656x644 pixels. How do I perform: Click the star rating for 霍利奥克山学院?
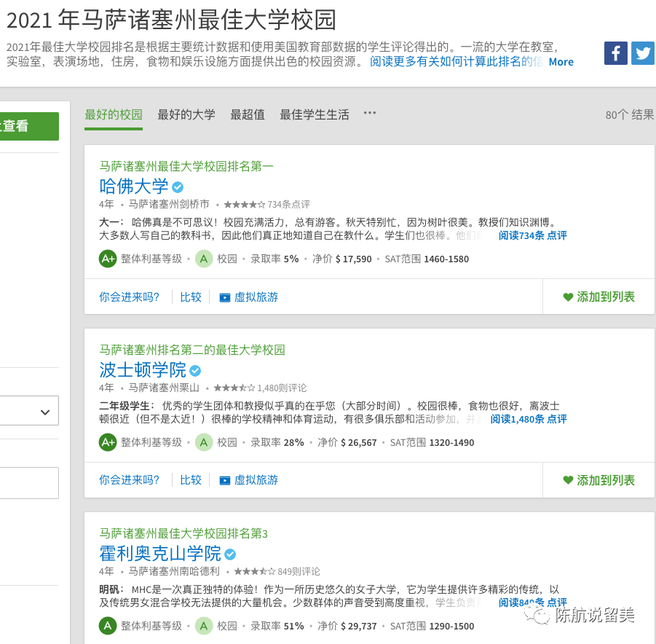click(x=255, y=572)
